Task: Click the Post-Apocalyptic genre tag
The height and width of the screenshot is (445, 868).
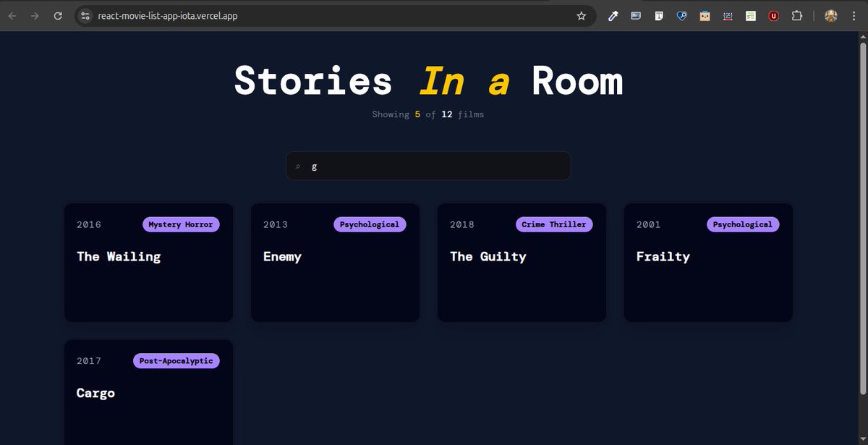Action: 176,361
